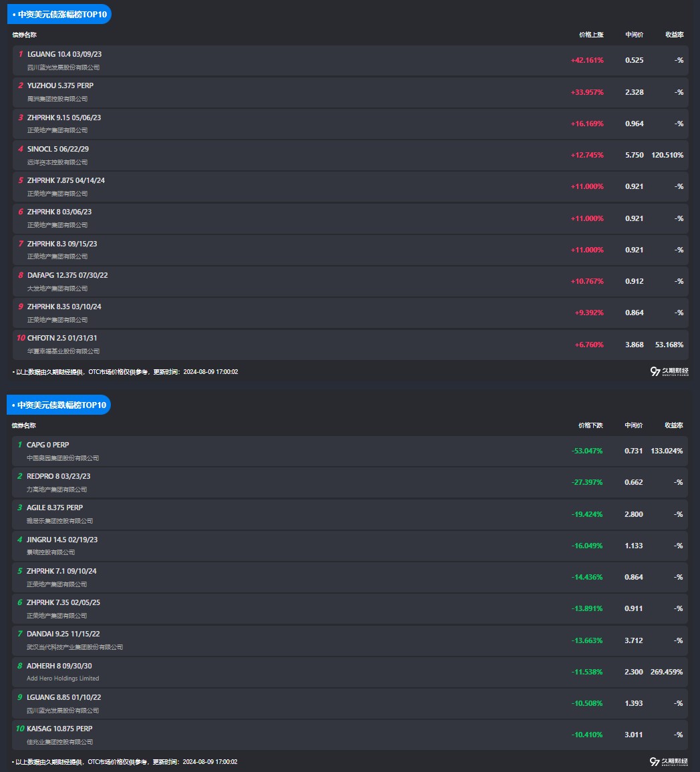Viewport: 700px width, 772px height.
Task: Sort by the 价格上涨 column header
Action: click(590, 34)
